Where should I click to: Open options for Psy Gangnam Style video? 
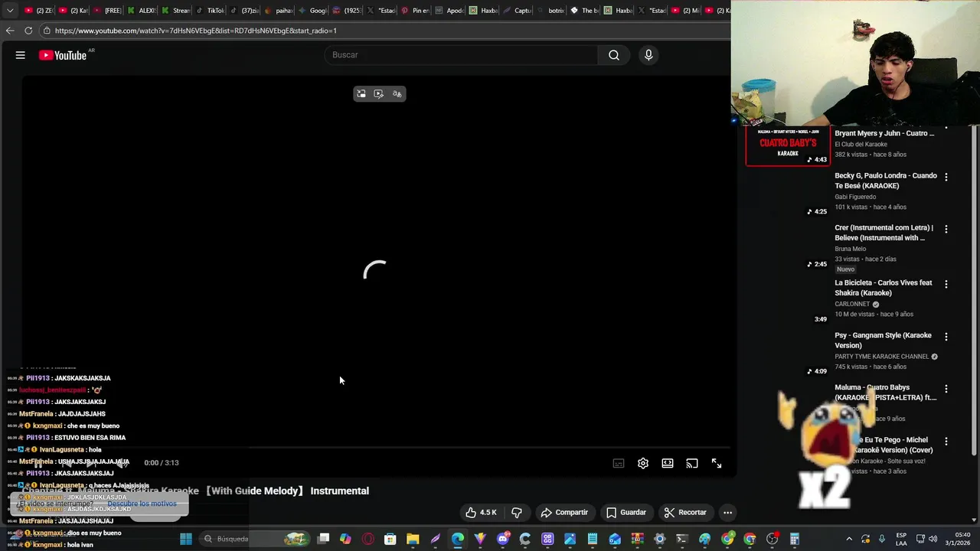pos(946,337)
